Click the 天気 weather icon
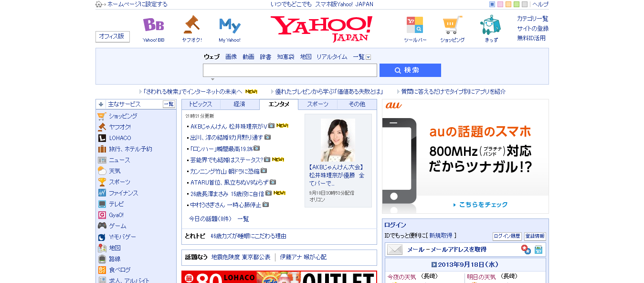Image resolution: width=644 pixels, height=283 pixels. coord(102,171)
